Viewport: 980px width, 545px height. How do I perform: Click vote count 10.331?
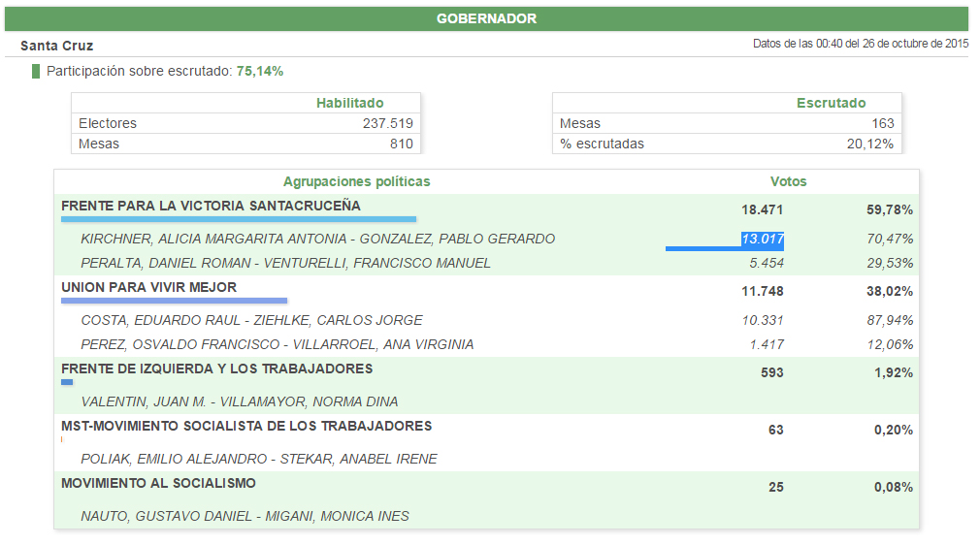(763, 321)
